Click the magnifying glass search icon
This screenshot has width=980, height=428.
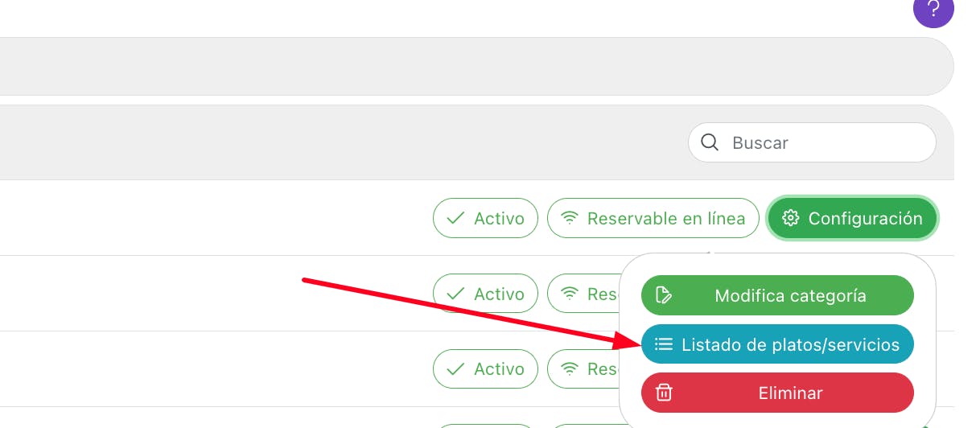point(710,142)
